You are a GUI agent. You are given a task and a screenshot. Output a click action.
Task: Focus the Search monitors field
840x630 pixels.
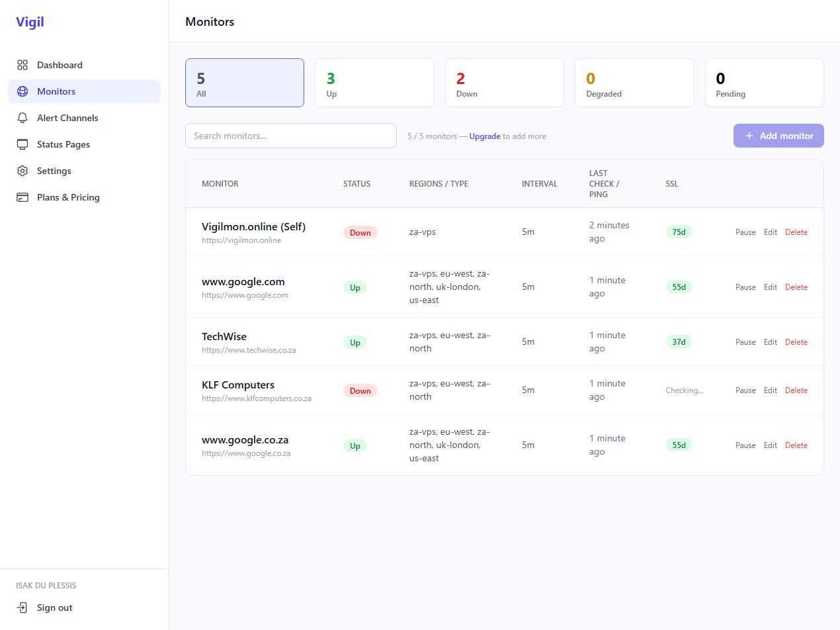click(x=291, y=136)
